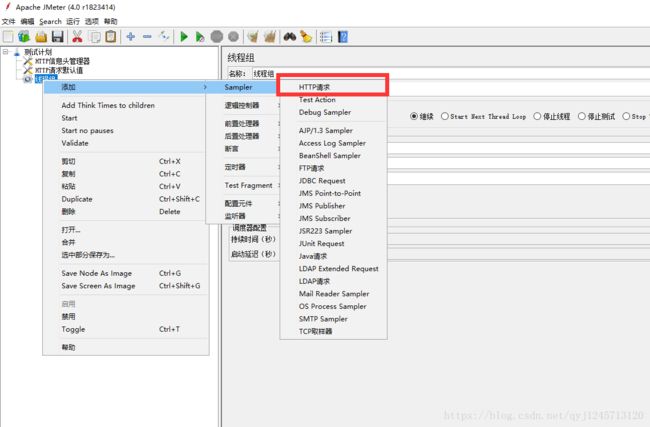The image size is (650, 427).
Task: Choose JDBC Request sampler
Action: pos(334,181)
